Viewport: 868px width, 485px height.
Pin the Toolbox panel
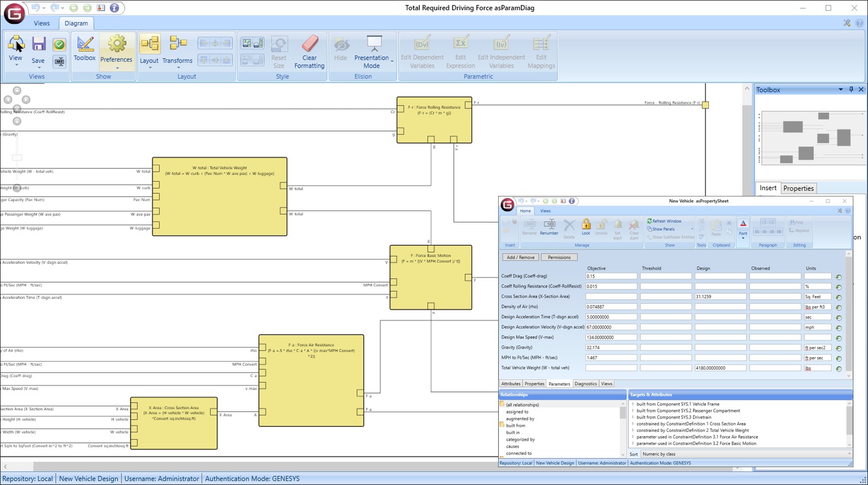851,90
